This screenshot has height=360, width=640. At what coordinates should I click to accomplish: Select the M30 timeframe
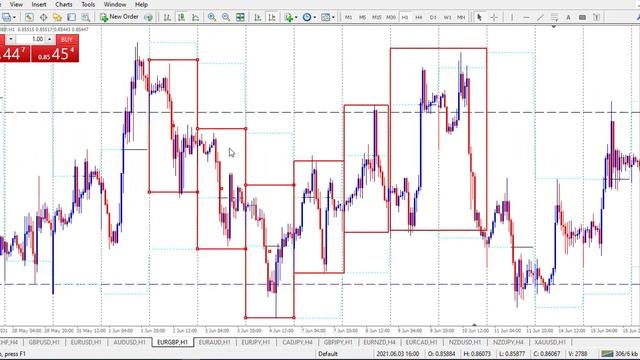(x=391, y=17)
